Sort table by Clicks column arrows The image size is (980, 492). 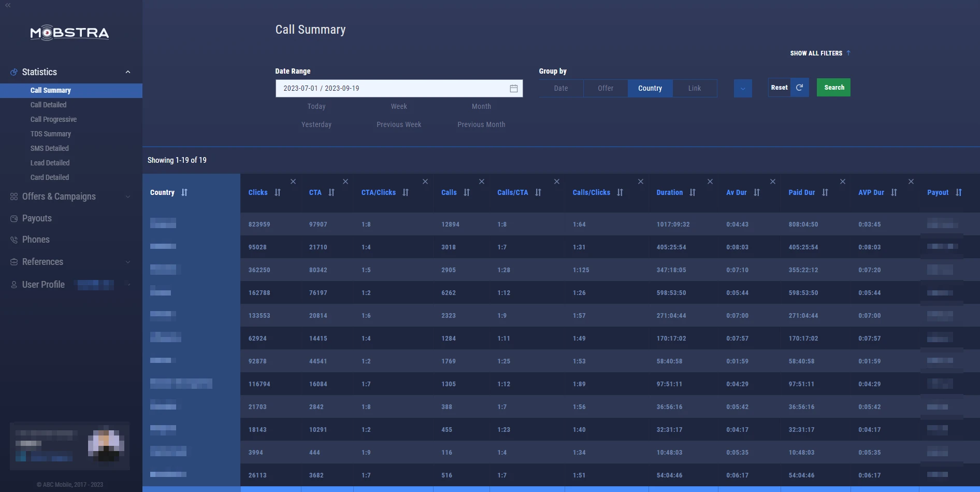(x=278, y=192)
